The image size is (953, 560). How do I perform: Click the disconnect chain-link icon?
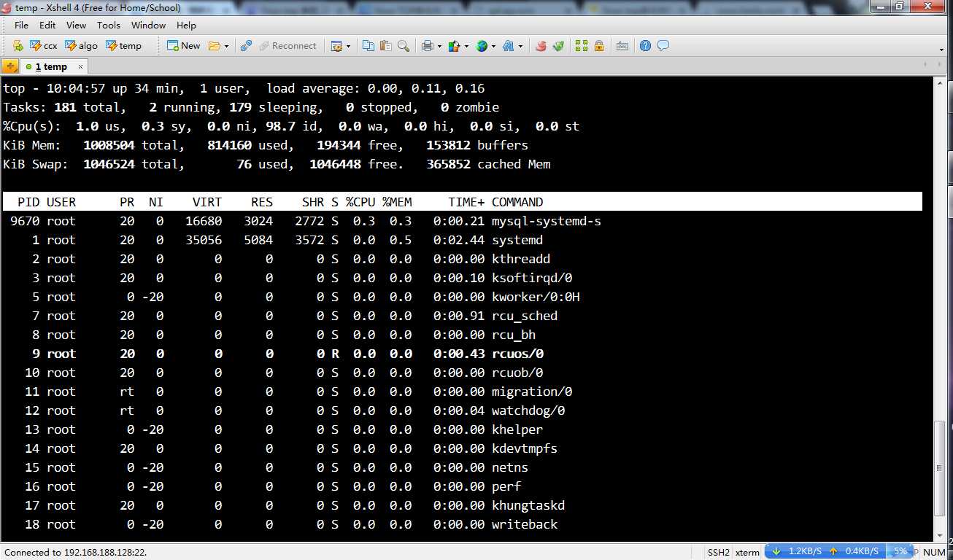246,45
